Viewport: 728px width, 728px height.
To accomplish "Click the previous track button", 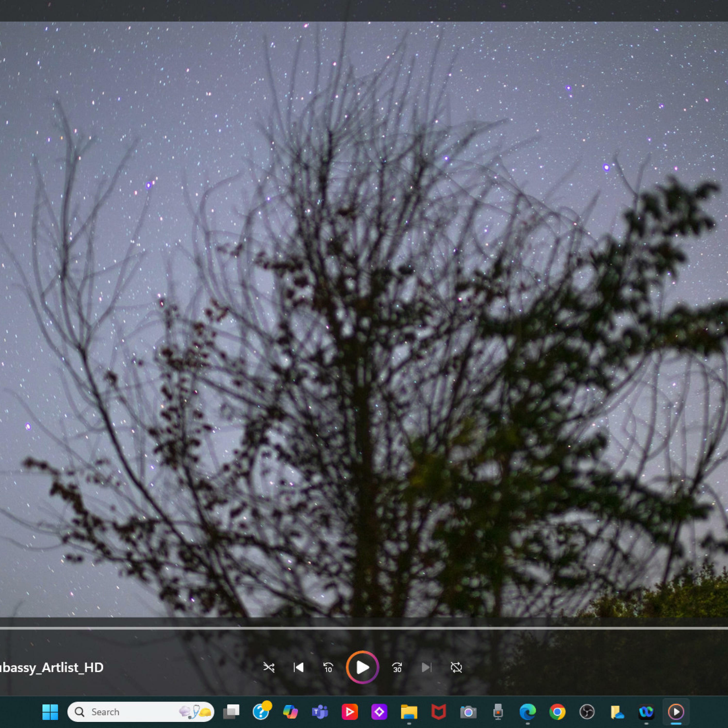I will pyautogui.click(x=298, y=668).
